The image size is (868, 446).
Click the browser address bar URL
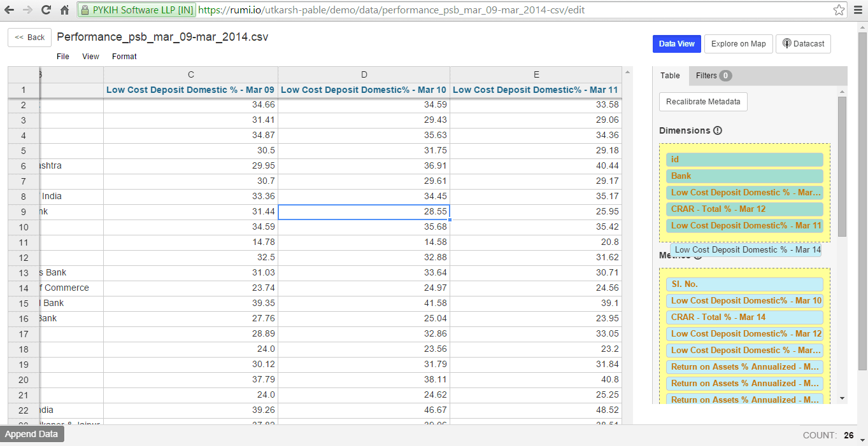pyautogui.click(x=391, y=10)
